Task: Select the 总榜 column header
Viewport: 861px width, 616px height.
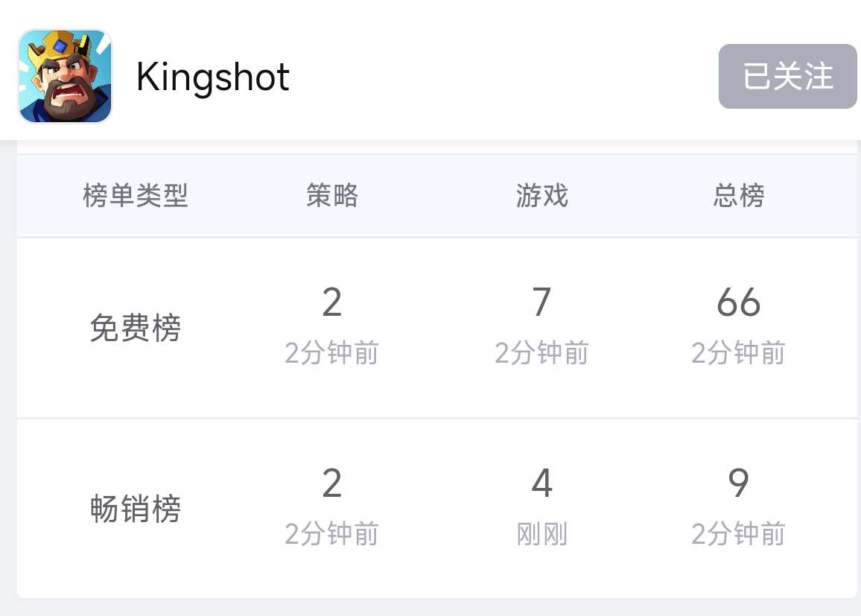Action: (x=739, y=195)
